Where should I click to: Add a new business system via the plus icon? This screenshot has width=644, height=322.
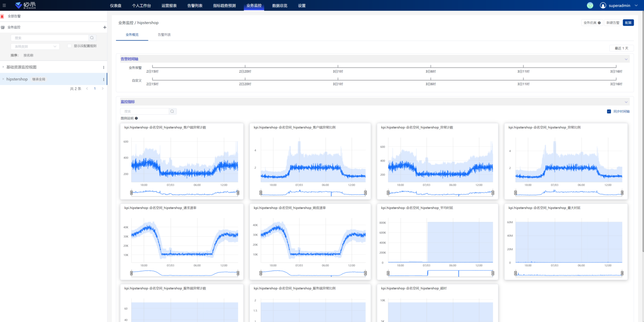pos(104,27)
